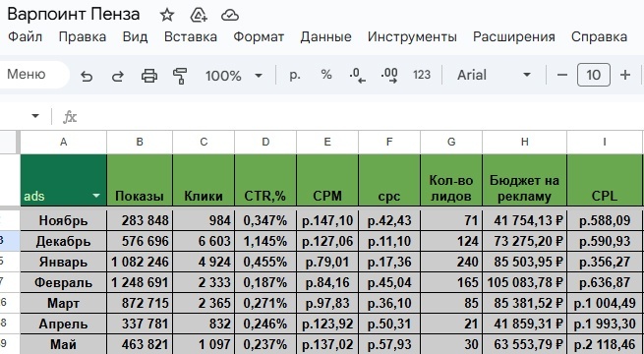644x354 pixels.
Task: Increase decimal places
Action: (x=389, y=76)
